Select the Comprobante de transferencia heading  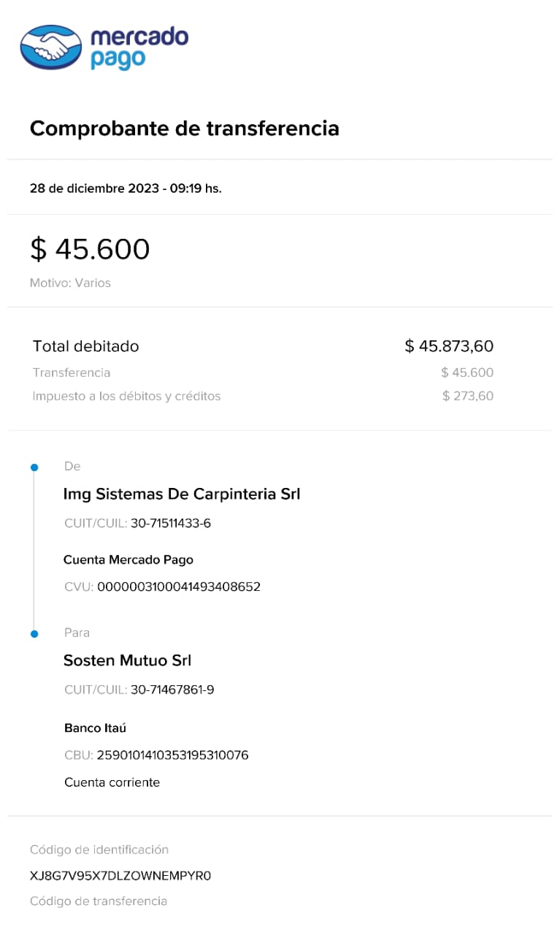184,129
